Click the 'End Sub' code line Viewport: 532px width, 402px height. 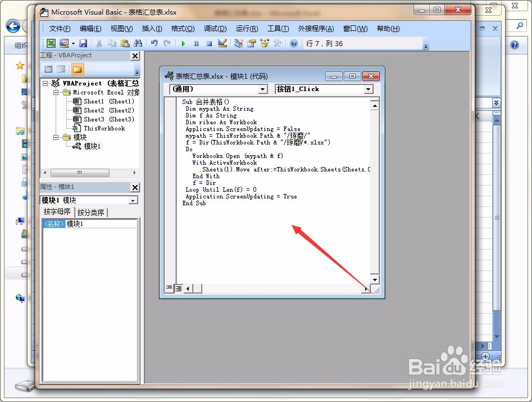(194, 204)
